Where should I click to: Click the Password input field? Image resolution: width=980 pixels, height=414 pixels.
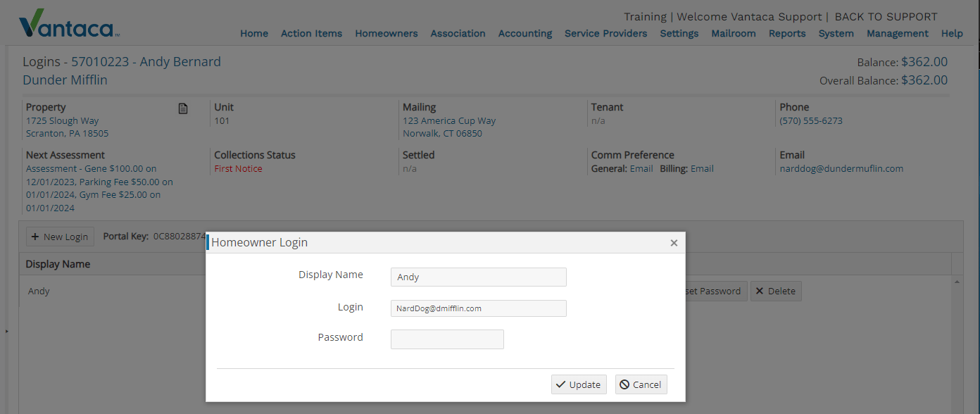[x=447, y=339]
